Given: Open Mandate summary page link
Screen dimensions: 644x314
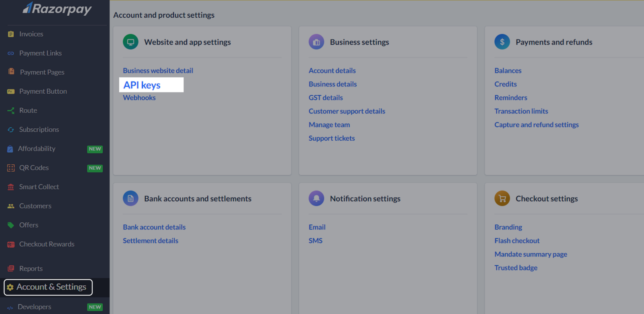Looking at the screenshot, I should [x=531, y=254].
